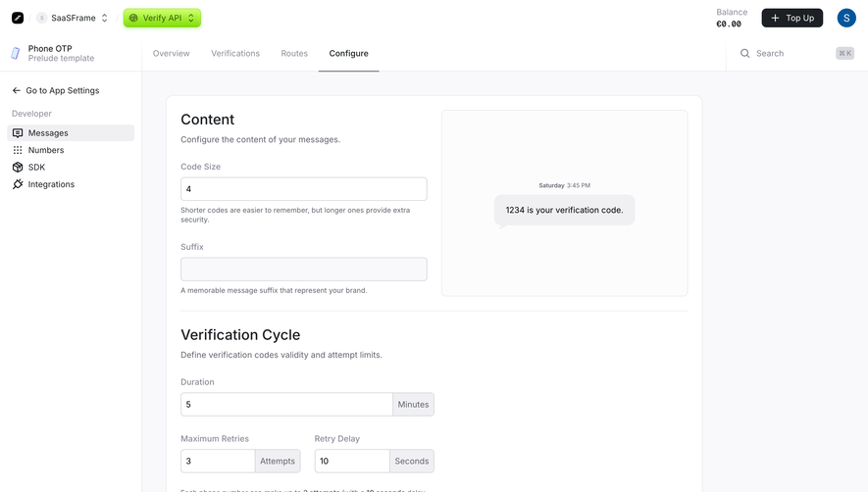Select the Configure tab
Image resolution: width=868 pixels, height=492 pixels.
click(349, 53)
